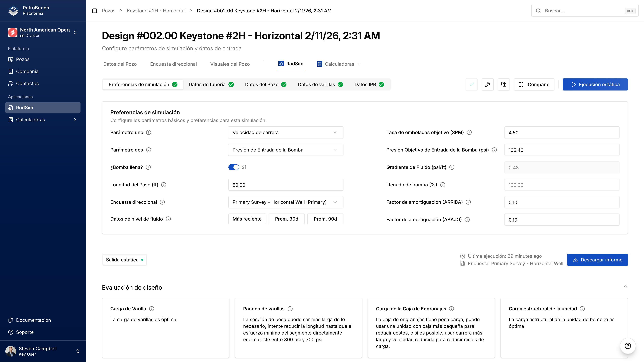Open the Parámetro uno dropdown

(285, 132)
